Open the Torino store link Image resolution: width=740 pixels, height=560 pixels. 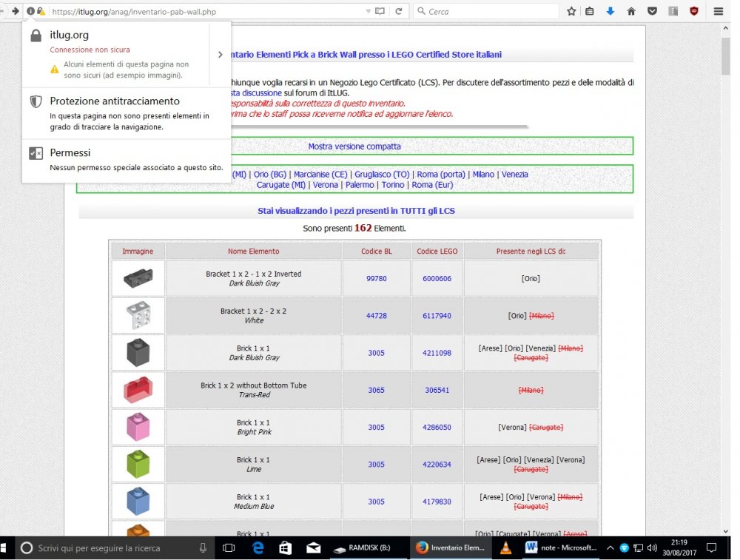(x=393, y=185)
